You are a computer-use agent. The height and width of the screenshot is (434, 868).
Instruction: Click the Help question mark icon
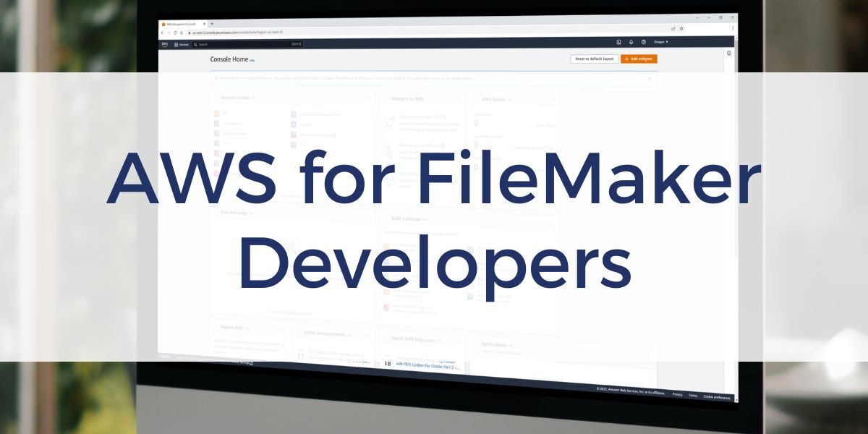click(644, 43)
